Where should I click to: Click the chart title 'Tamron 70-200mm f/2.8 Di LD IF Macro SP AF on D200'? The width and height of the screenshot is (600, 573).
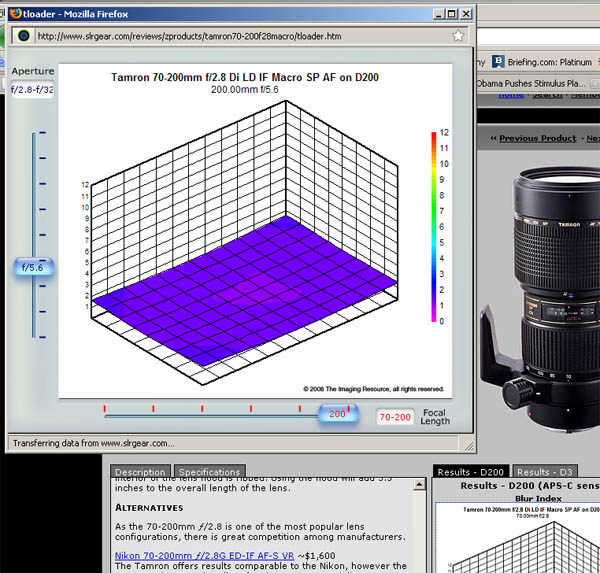pyautogui.click(x=245, y=77)
